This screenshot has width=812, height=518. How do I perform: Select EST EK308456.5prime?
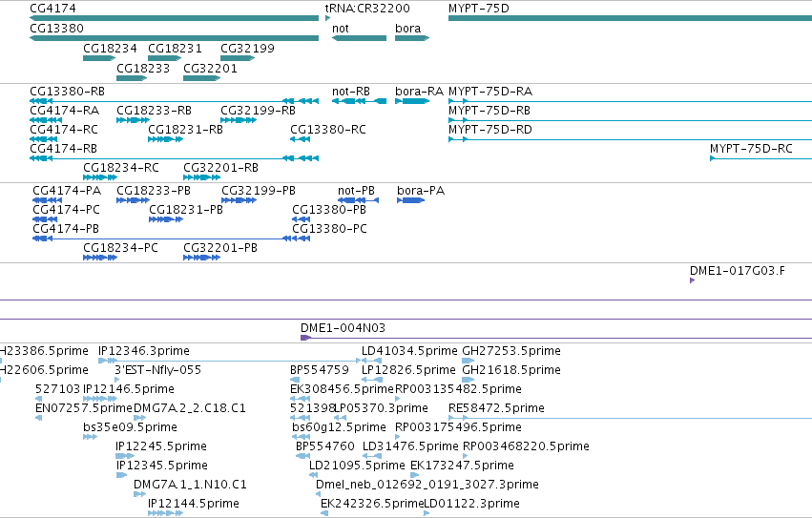301,399
